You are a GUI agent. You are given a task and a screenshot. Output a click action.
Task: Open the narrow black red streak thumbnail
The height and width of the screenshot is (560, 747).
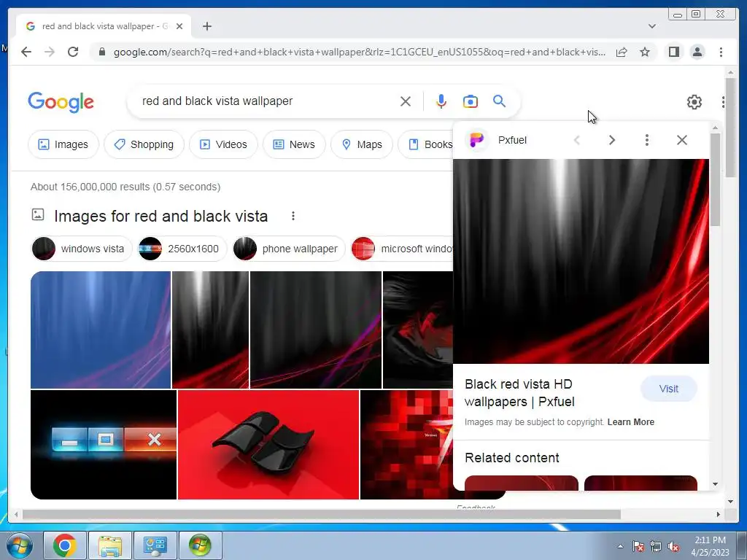[210, 330]
